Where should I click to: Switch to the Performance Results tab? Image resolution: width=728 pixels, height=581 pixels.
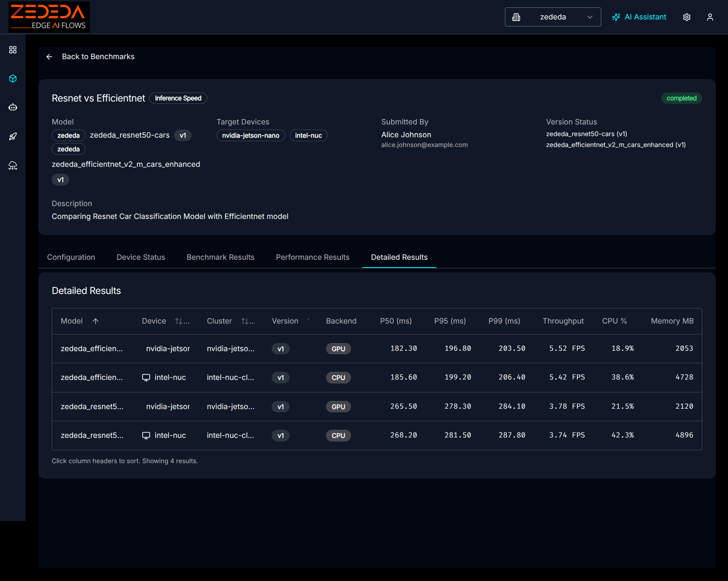[x=312, y=257]
